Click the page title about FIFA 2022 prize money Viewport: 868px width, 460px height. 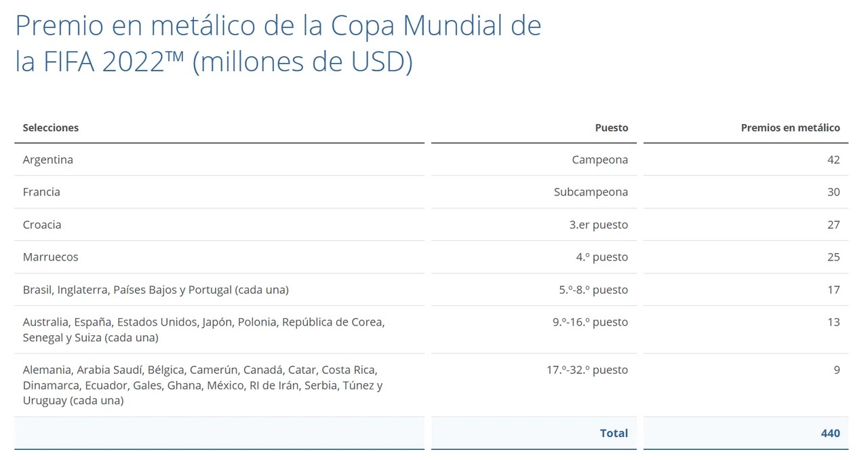[278, 43]
